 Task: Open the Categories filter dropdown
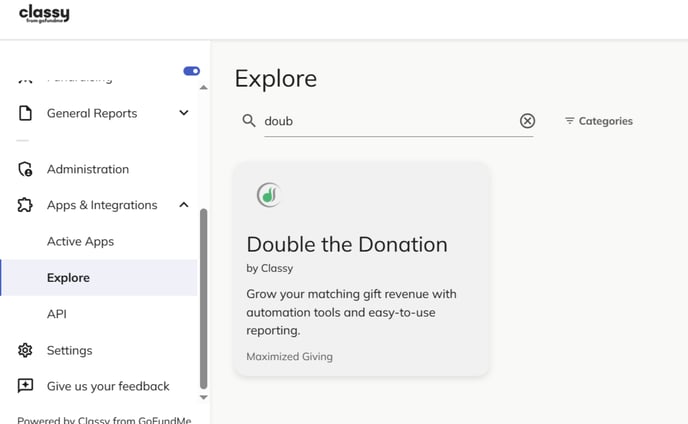[598, 121]
